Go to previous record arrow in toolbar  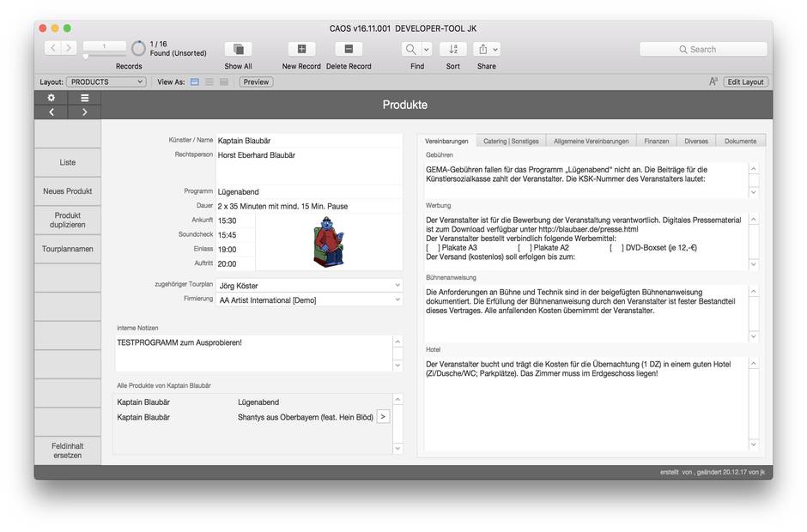pos(53,48)
